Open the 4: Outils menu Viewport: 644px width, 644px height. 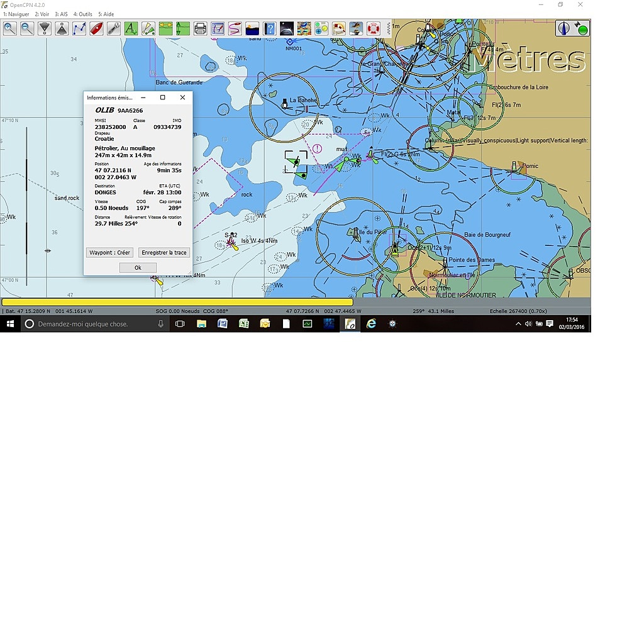[x=82, y=14]
